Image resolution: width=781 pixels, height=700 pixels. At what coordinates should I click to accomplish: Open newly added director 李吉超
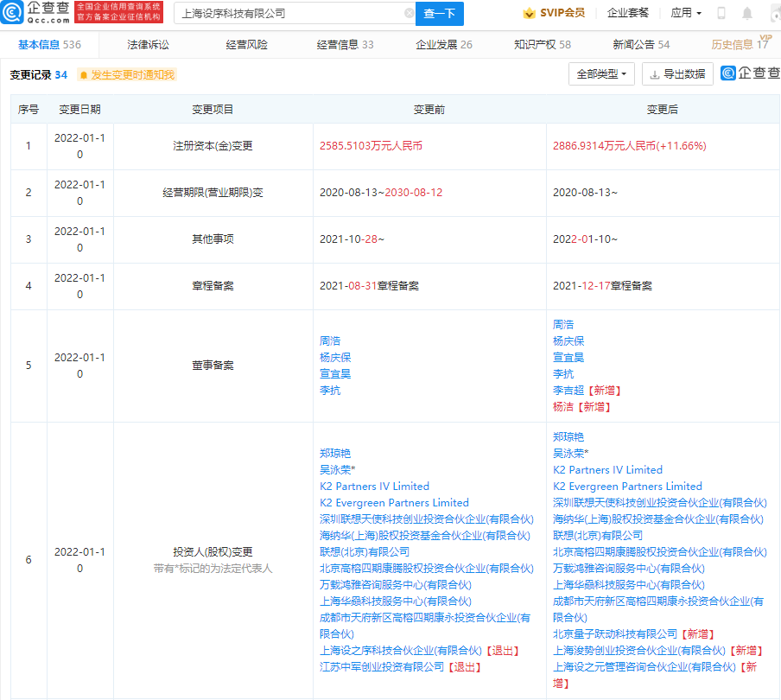(568, 391)
